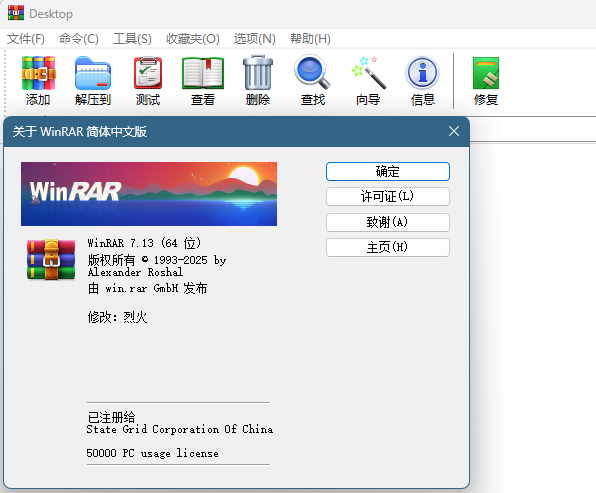
Task: Click the 关于 WinRAR 简体中文版 dialog title
Action: [x=80, y=132]
